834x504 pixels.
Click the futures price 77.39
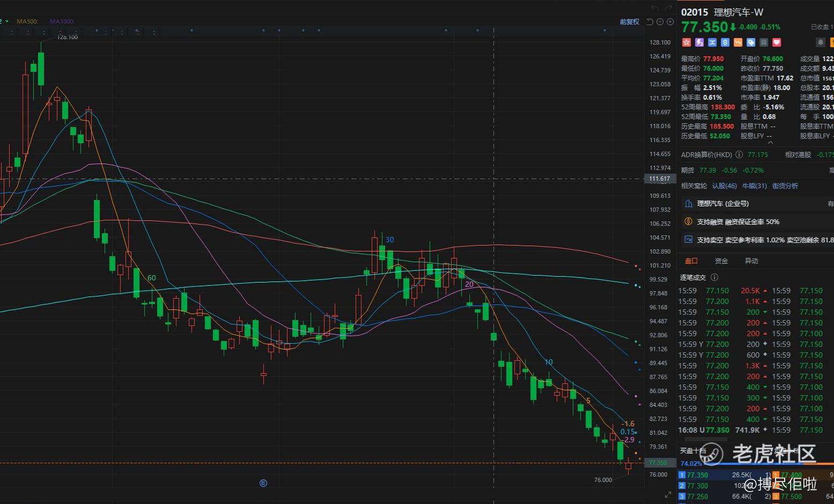point(707,170)
